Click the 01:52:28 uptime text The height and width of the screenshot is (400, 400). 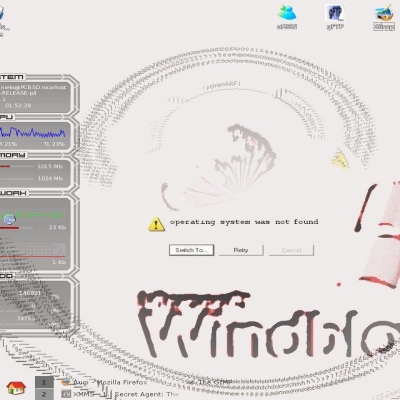coord(18,105)
